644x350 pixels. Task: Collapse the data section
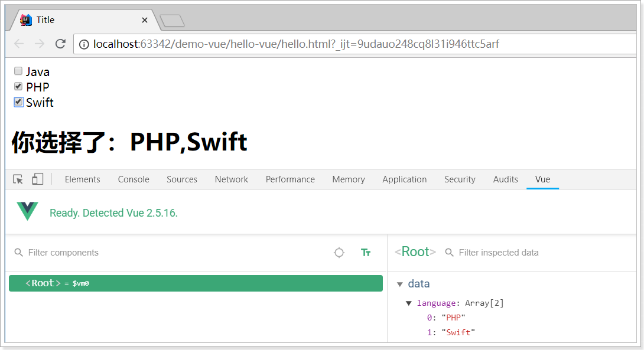[400, 284]
